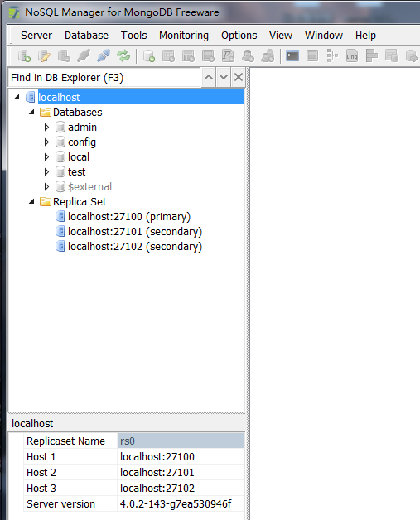The width and height of the screenshot is (420, 520).
Task: Open the Database menu
Action: pyautogui.click(x=86, y=35)
